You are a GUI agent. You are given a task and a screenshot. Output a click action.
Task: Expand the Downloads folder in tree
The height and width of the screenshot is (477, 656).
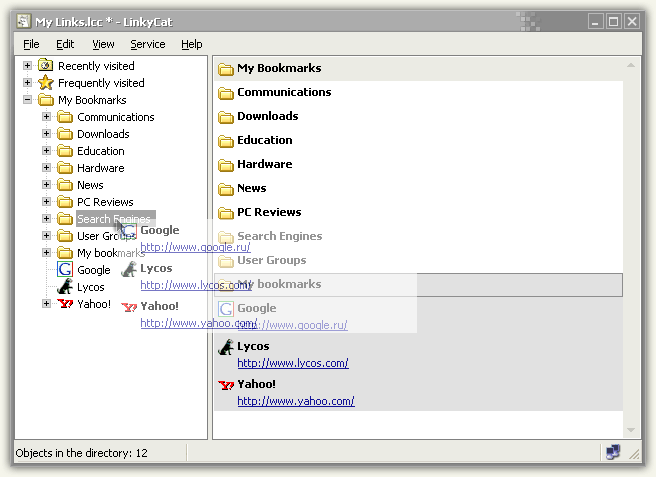coord(46,134)
